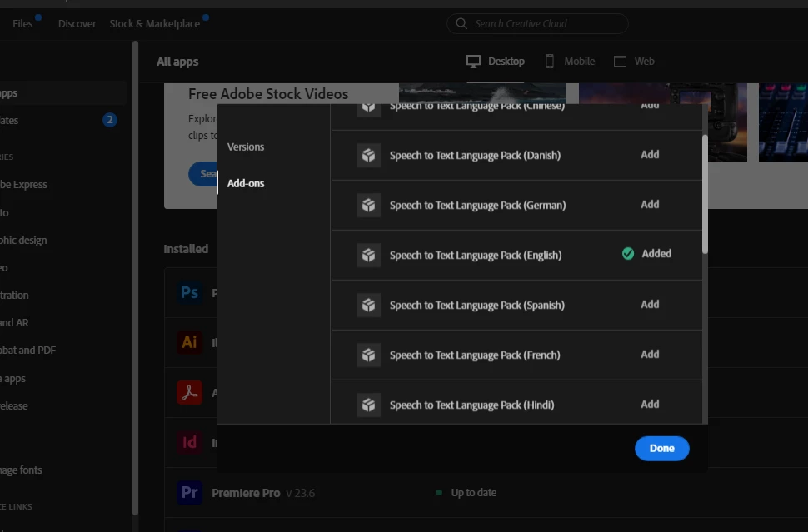Open Manage fonts in sidebar
Viewport: 808px width, 532px height.
pyautogui.click(x=21, y=470)
